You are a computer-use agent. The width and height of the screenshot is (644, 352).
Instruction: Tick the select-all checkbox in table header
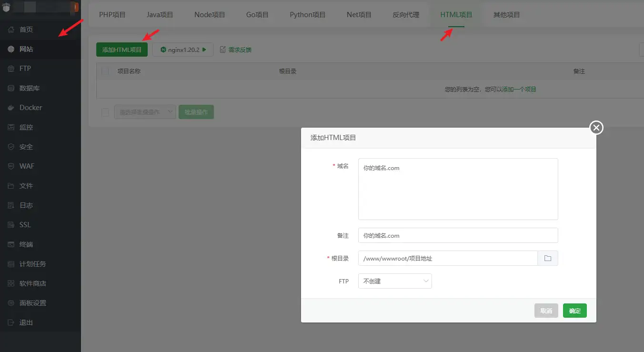click(x=105, y=71)
